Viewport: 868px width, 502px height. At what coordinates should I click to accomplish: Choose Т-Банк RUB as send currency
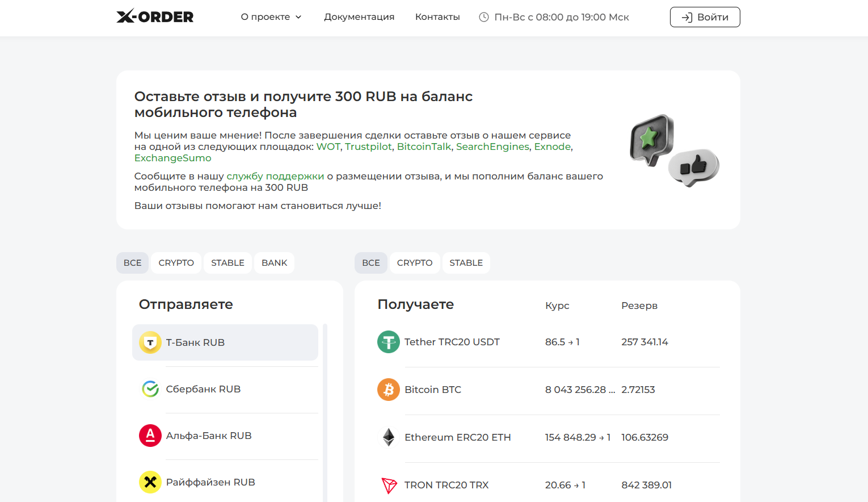[x=225, y=342]
